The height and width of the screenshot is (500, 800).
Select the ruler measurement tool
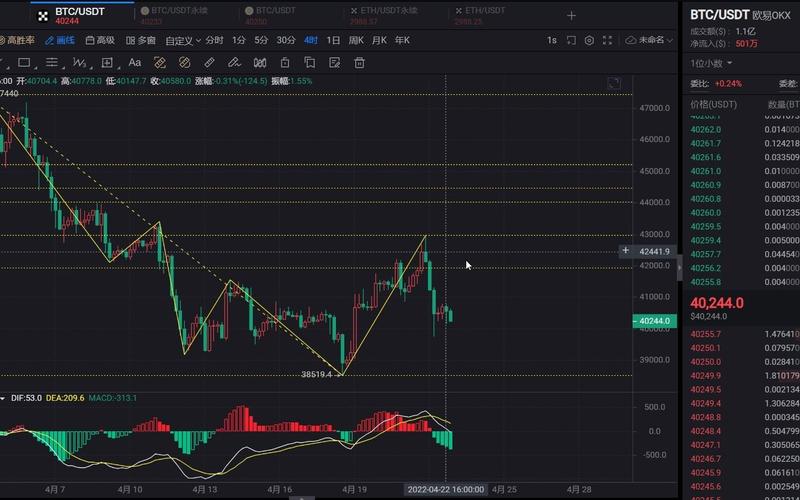coord(209,63)
